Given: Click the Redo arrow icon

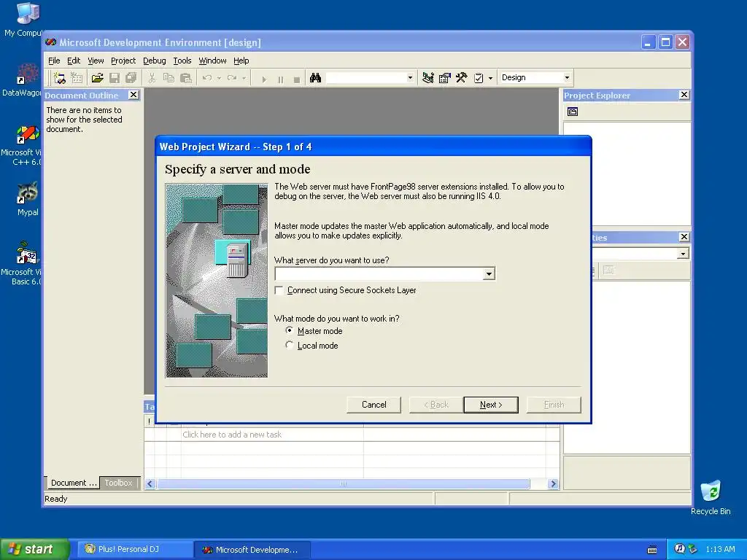Looking at the screenshot, I should [x=232, y=77].
